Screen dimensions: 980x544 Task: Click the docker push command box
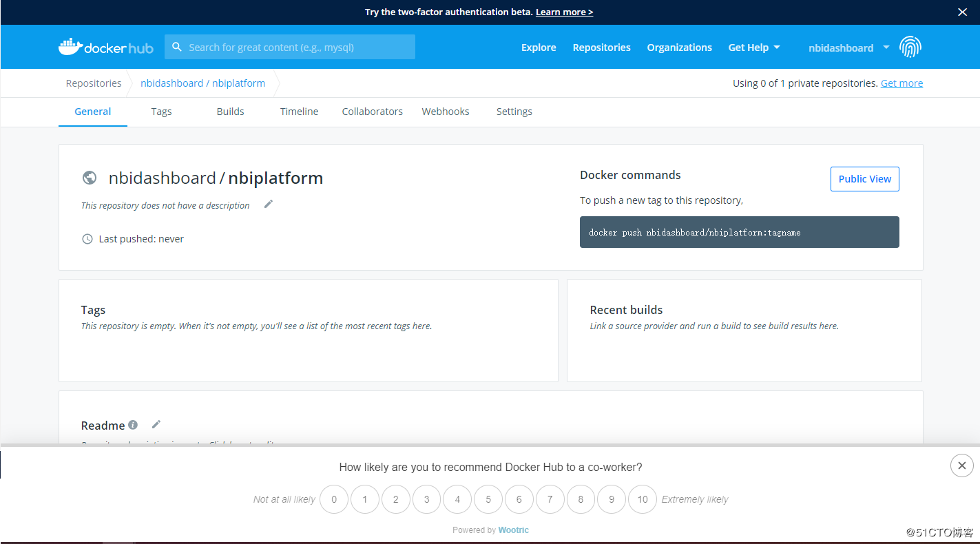[x=739, y=232]
